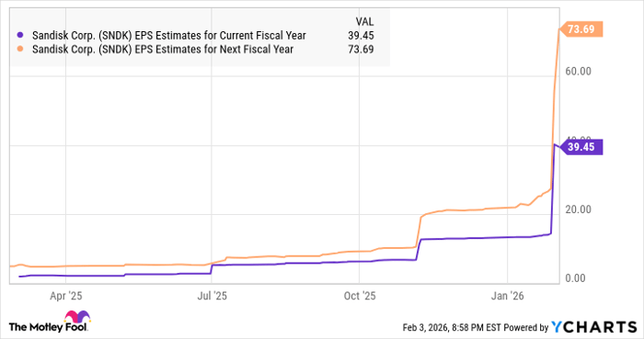Viewport: 644px width, 339px height.
Task: Click the 0.00 y-axis label
Action: click(575, 278)
